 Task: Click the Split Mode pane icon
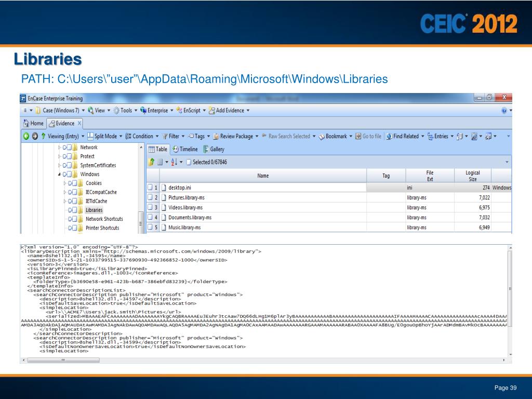[90, 136]
